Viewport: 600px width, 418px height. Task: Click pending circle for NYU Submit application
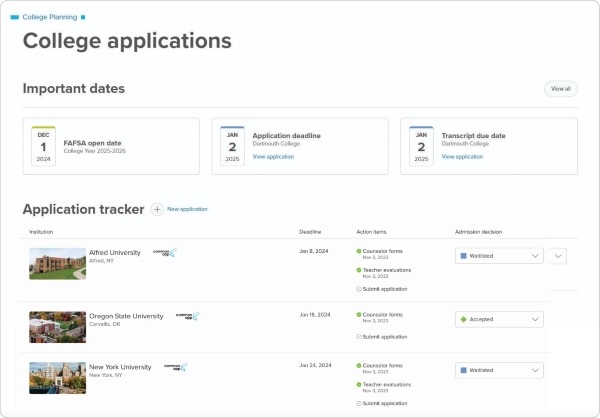[359, 403]
